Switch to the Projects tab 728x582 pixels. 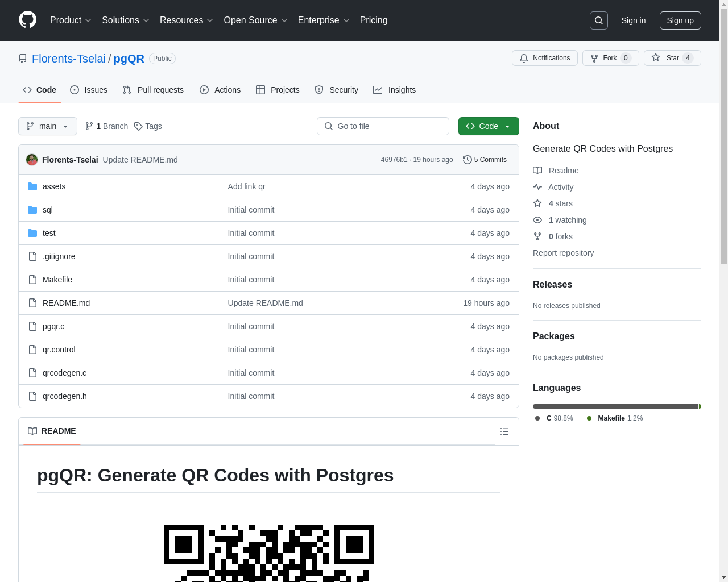[278, 90]
